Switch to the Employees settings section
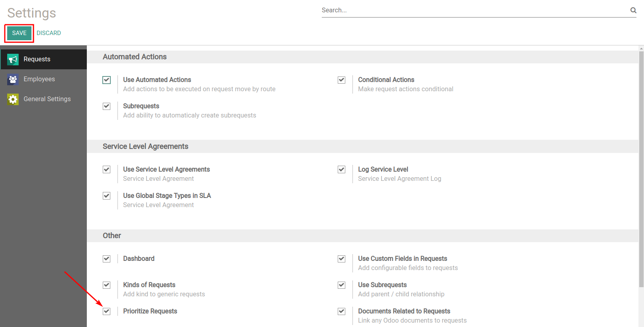The image size is (644, 327). pos(39,79)
